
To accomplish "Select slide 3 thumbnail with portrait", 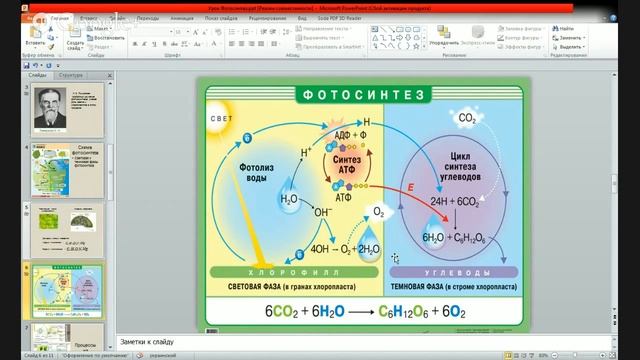I will [67, 110].
